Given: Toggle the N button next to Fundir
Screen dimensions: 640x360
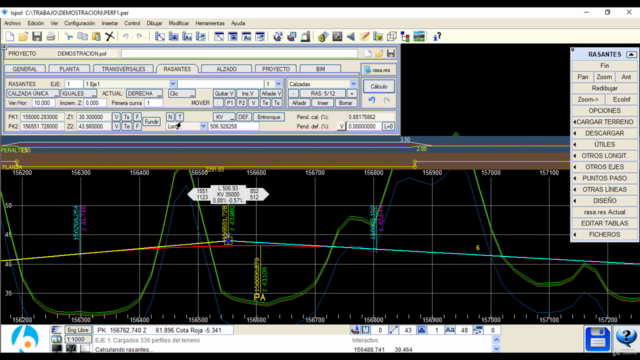Looking at the screenshot, I should click(x=170, y=117).
